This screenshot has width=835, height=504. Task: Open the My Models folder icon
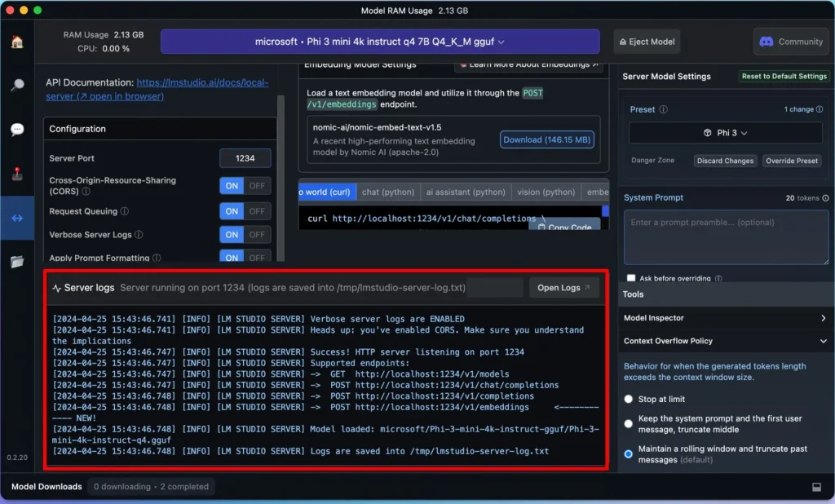[17, 262]
